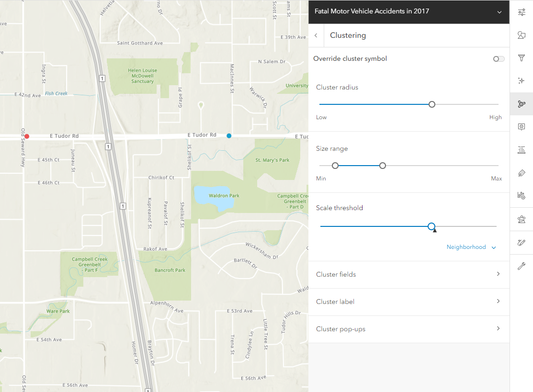
Task: Click the Clustering panel title
Action: [348, 35]
